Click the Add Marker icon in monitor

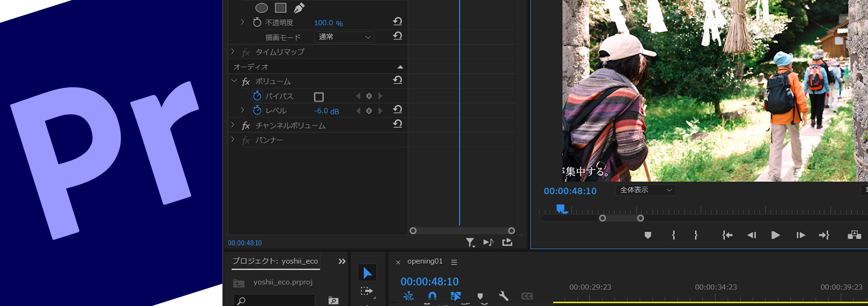coord(648,235)
